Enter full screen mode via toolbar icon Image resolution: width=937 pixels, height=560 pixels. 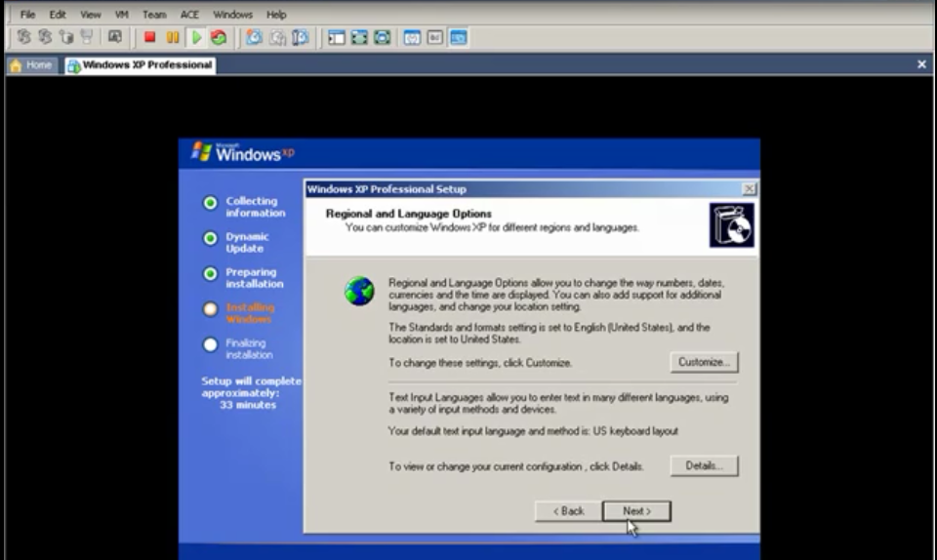tap(382, 38)
